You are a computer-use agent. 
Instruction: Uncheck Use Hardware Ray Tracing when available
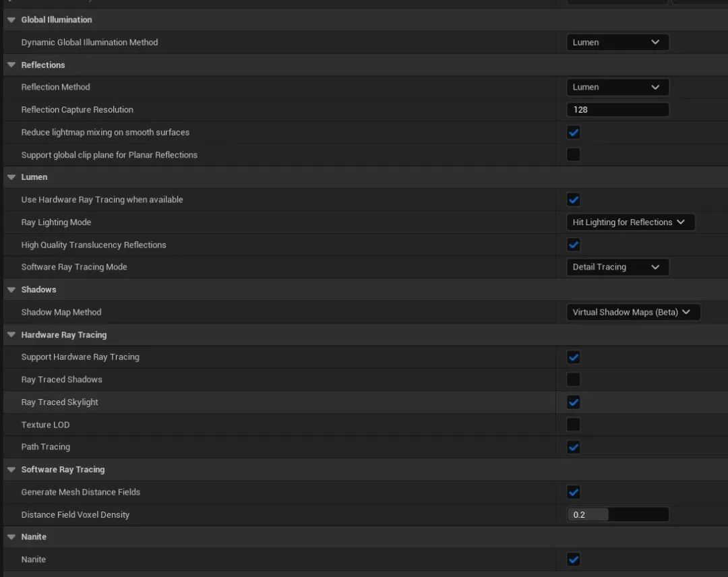coord(574,200)
